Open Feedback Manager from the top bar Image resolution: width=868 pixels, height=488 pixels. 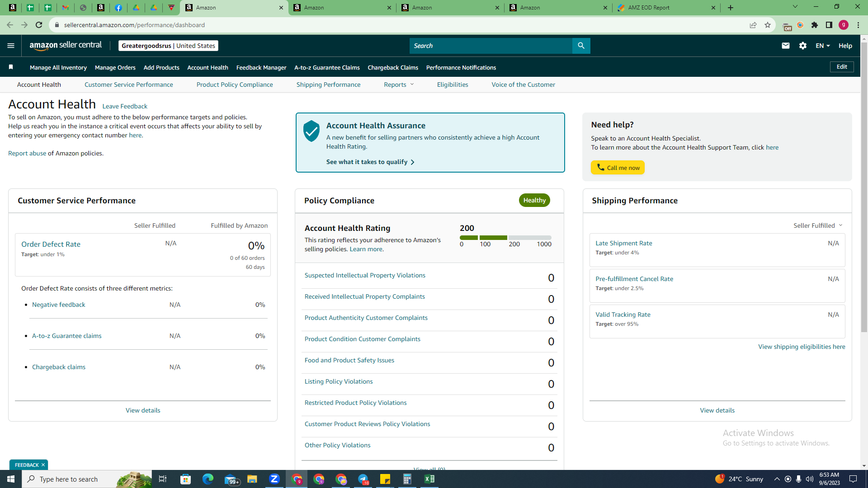click(261, 67)
